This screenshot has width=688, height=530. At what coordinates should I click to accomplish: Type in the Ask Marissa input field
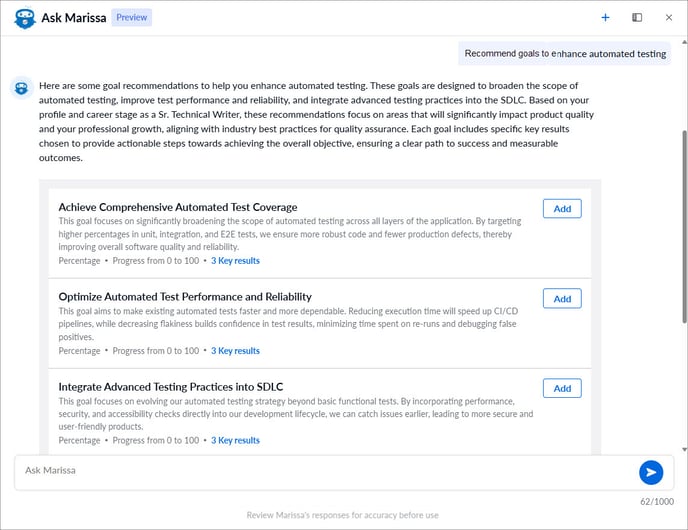coord(320,471)
